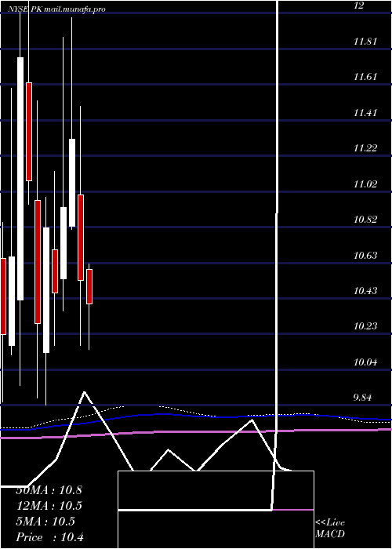
Task: Click the NYSE PK mail.munafa.pro title
Action: pyautogui.click(x=58, y=9)
